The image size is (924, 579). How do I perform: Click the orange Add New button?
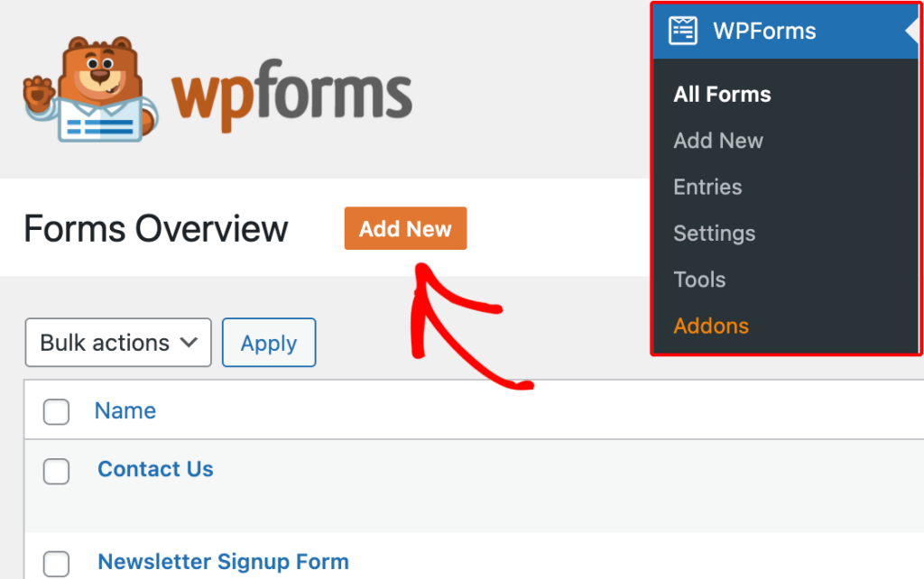tap(405, 228)
